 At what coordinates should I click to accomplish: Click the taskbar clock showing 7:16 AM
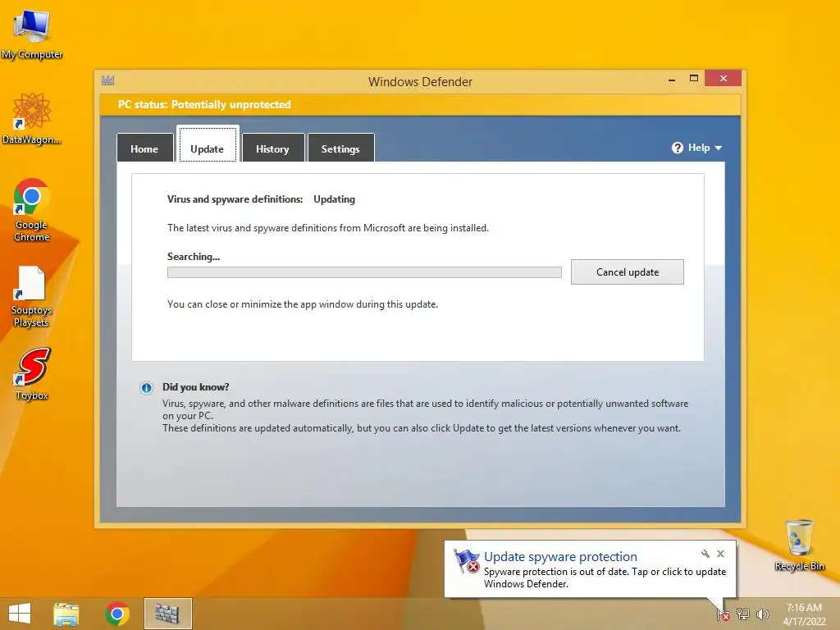point(804,614)
